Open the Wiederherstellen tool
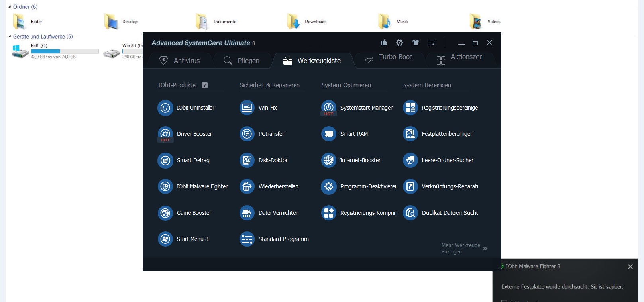644x302 pixels. [269, 186]
